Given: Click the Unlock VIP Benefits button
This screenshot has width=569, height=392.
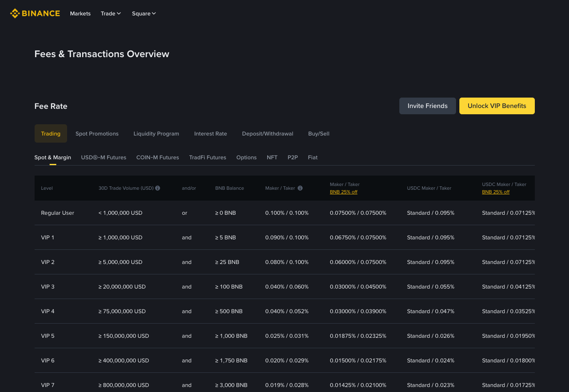Looking at the screenshot, I should (497, 106).
